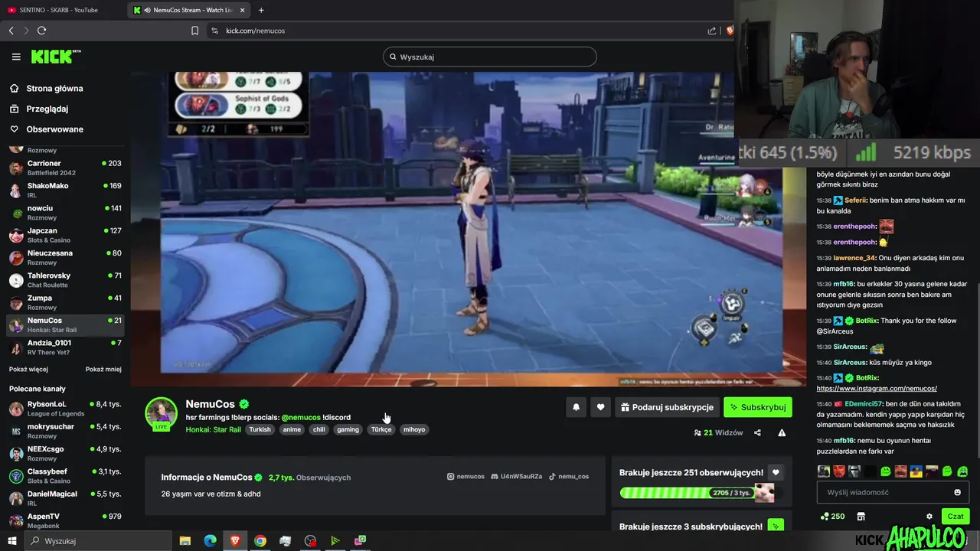
Task: Open Honkai: Star Rail category link
Action: click(213, 429)
